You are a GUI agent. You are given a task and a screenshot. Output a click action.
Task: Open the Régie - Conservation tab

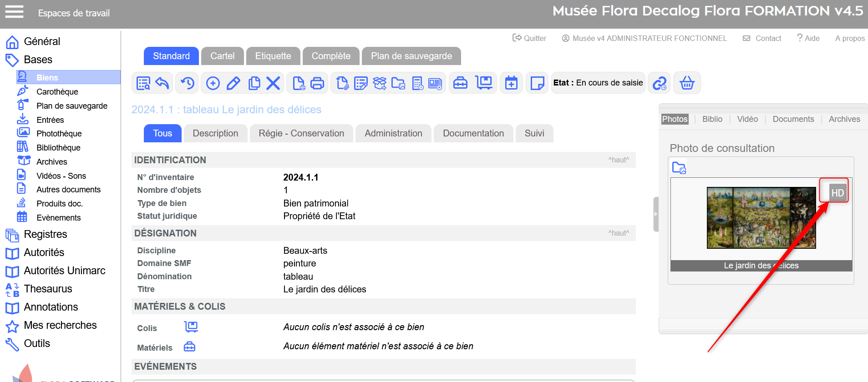[x=301, y=133]
